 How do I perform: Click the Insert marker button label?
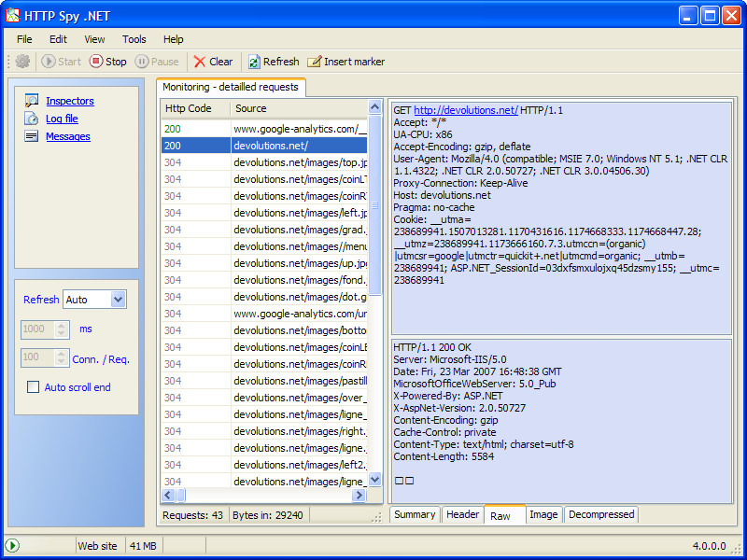[355, 62]
